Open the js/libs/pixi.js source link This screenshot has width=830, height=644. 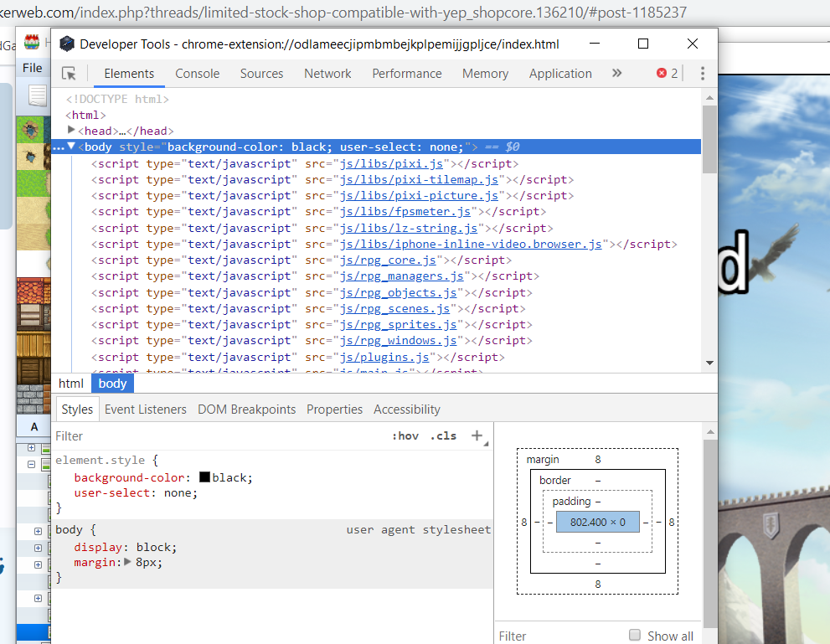tap(391, 163)
